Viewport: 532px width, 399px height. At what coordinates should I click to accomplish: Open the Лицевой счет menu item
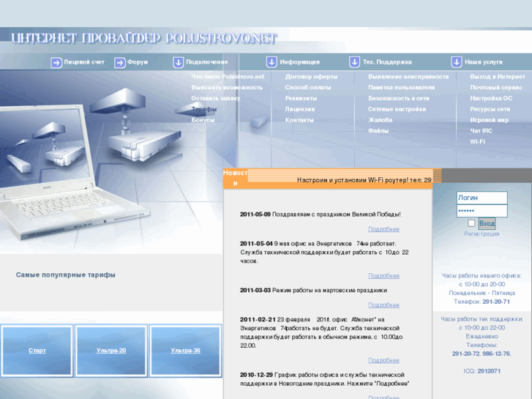point(84,62)
